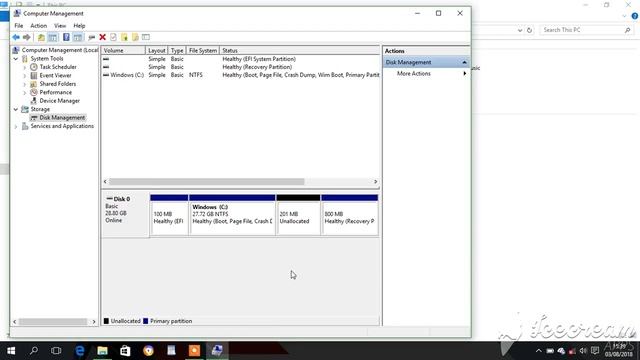640x360 pixels.
Task: Expand the Task Scheduler node
Action: [25, 67]
